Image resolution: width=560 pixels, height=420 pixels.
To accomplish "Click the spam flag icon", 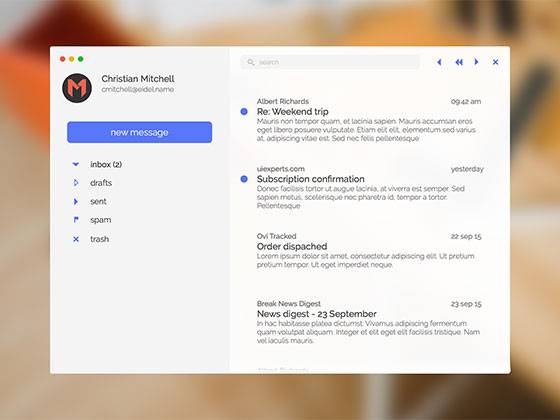I will coord(76,220).
